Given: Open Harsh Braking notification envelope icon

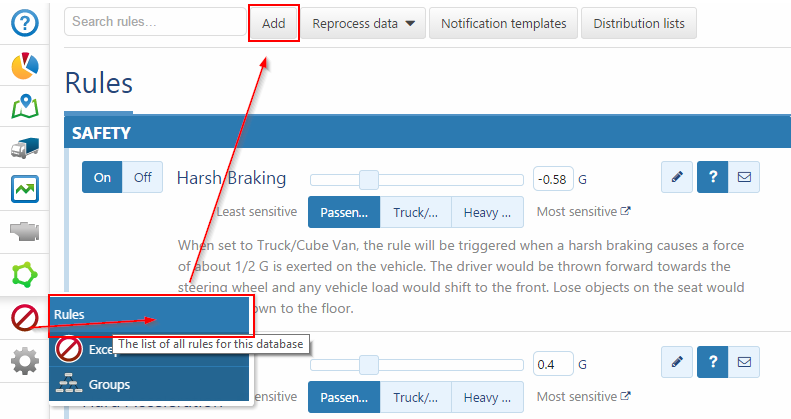Looking at the screenshot, I should [743, 177].
